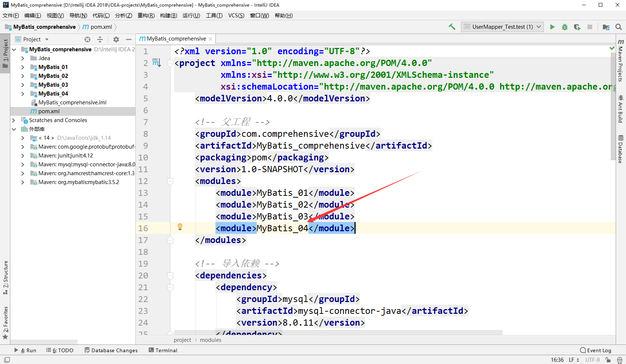Expand Scratches and Consoles node

pyautogui.click(x=14, y=120)
